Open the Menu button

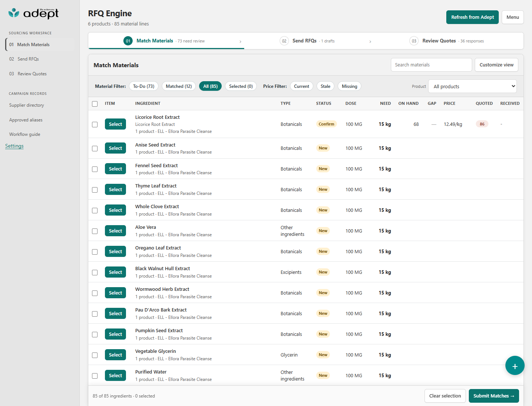(x=513, y=17)
